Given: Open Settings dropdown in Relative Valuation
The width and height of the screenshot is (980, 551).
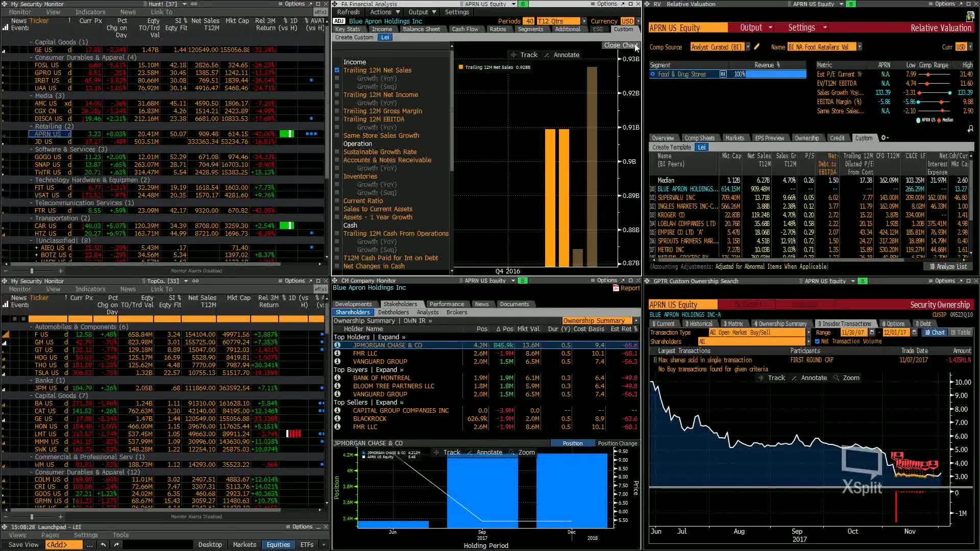Looking at the screenshot, I should click(x=807, y=28).
